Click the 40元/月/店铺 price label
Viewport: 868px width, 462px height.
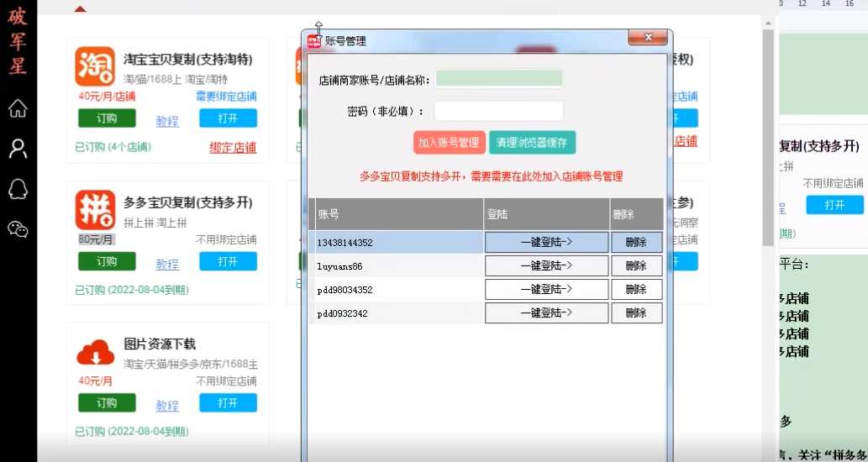(107, 97)
